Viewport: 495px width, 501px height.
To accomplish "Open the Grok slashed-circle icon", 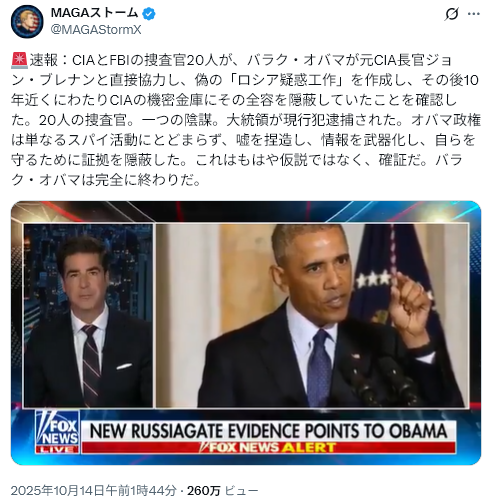I will tap(452, 14).
